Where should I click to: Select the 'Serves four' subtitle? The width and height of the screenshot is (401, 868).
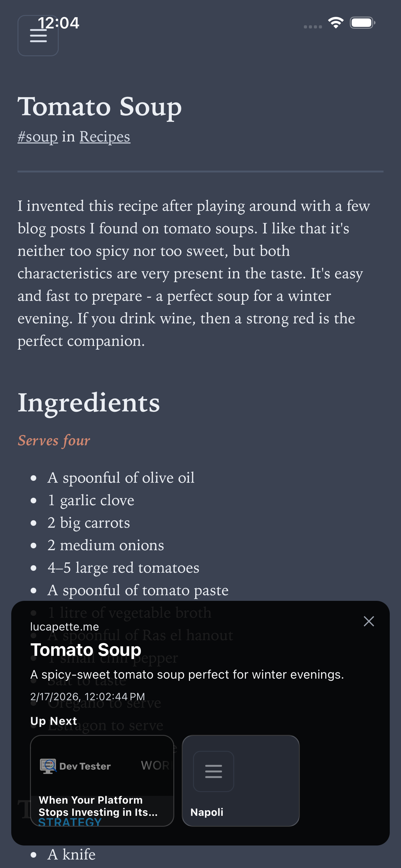point(54,440)
